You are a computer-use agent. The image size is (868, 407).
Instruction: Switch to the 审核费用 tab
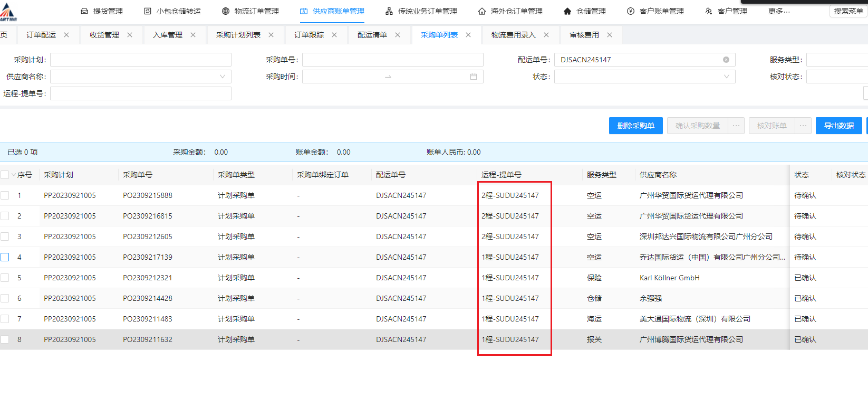(x=584, y=35)
